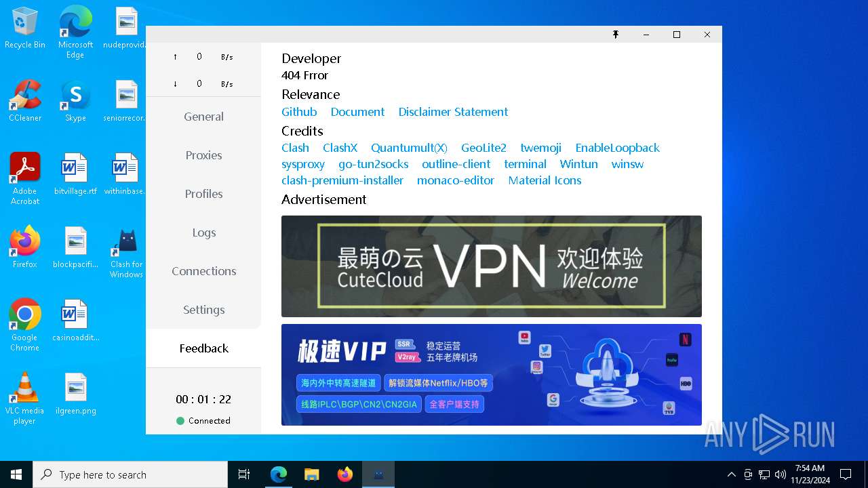The width and height of the screenshot is (868, 488).
Task: Open the ClashX credit link
Action: click(x=340, y=148)
